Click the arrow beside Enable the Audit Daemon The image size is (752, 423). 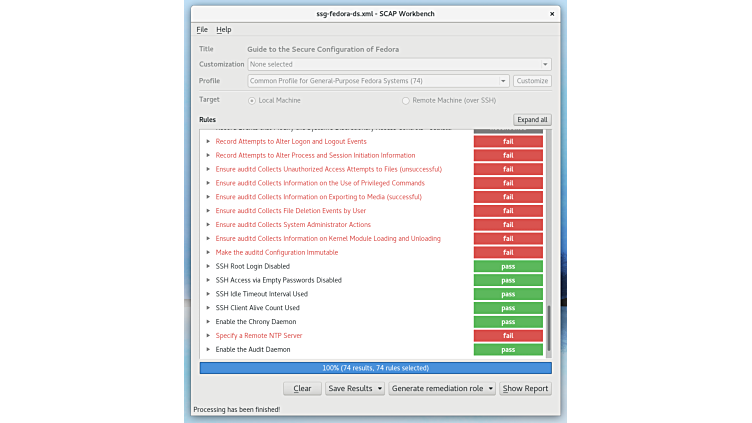coord(208,350)
